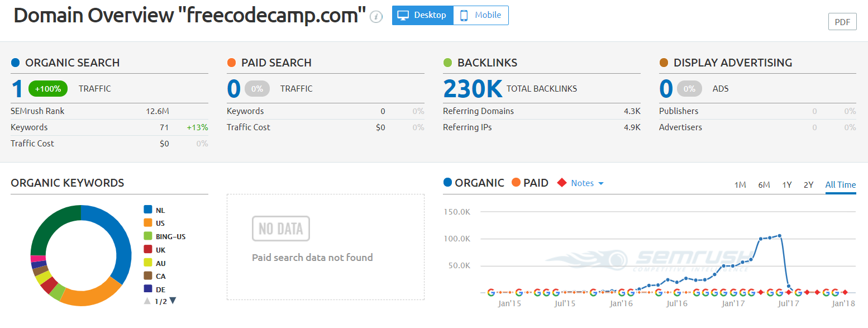Select the 1M time range tab

[x=740, y=184]
